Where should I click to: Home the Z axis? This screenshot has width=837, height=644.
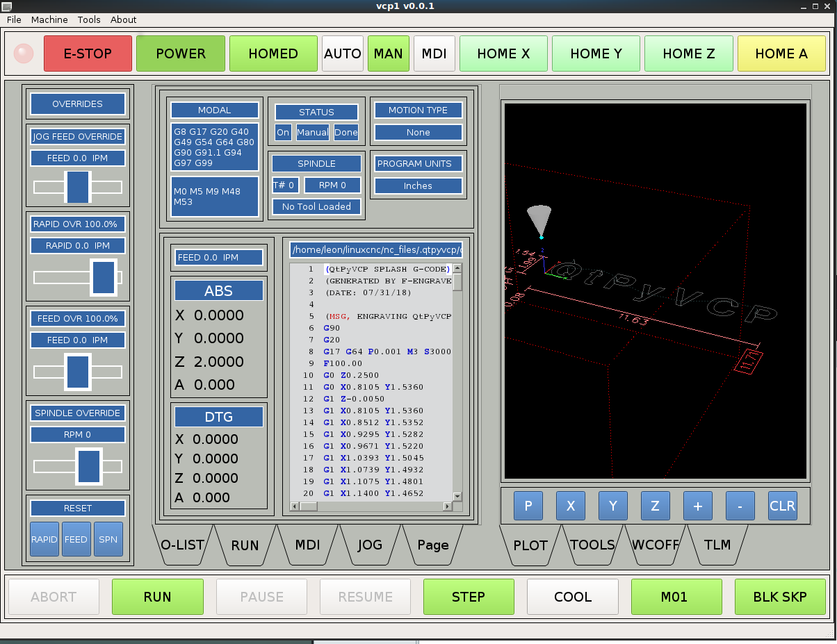coord(689,53)
